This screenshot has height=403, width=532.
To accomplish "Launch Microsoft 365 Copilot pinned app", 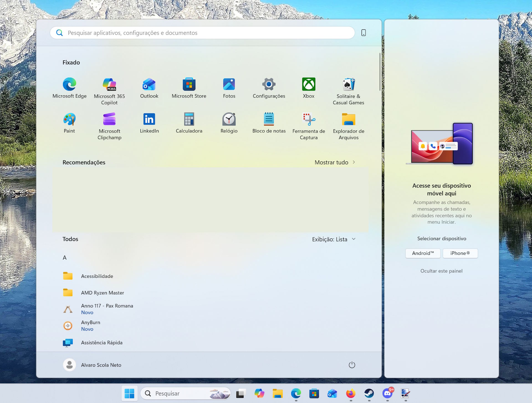I will coord(109,91).
